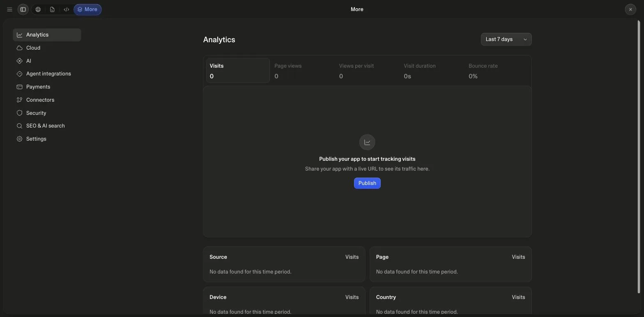Screen dimensions: 644x317
Task: Click the Analytics chart icon in sidebar
Action: (19, 35)
